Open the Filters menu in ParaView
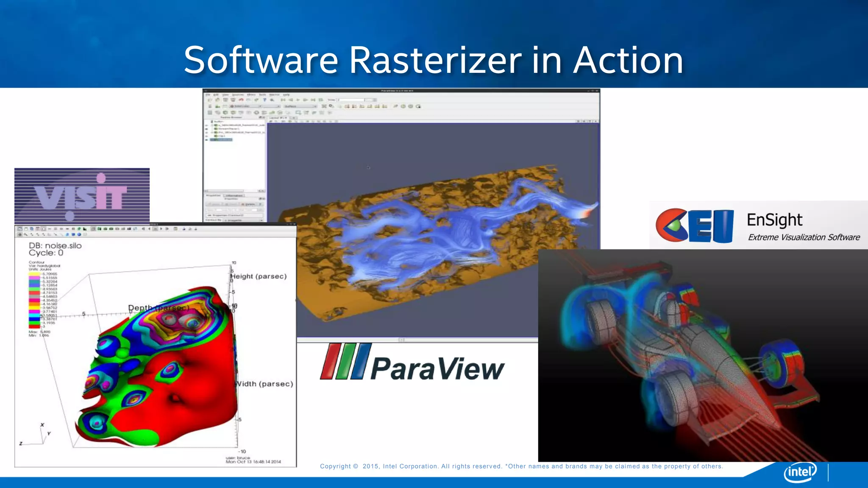This screenshot has height=488, width=868. coord(251,94)
